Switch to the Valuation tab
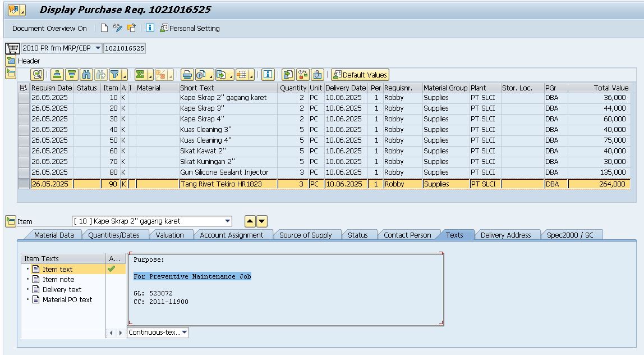The width and height of the screenshot is (644, 355). pos(169,235)
